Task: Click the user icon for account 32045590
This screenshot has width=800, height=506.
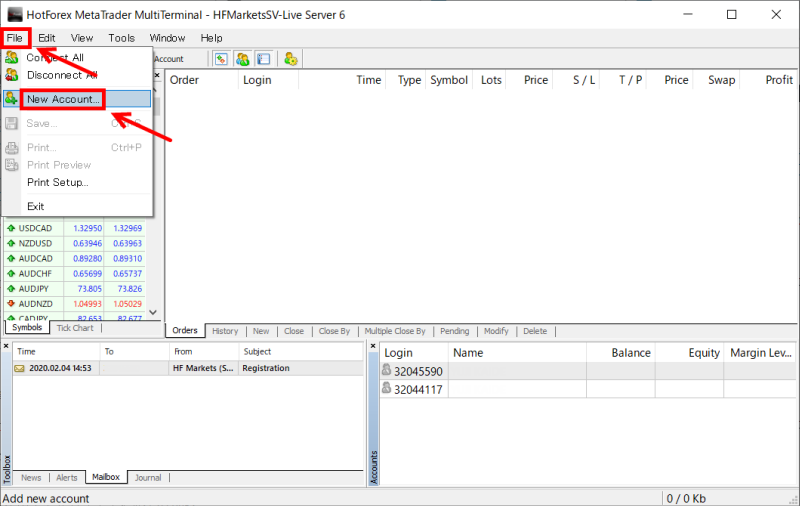Action: 387,371
